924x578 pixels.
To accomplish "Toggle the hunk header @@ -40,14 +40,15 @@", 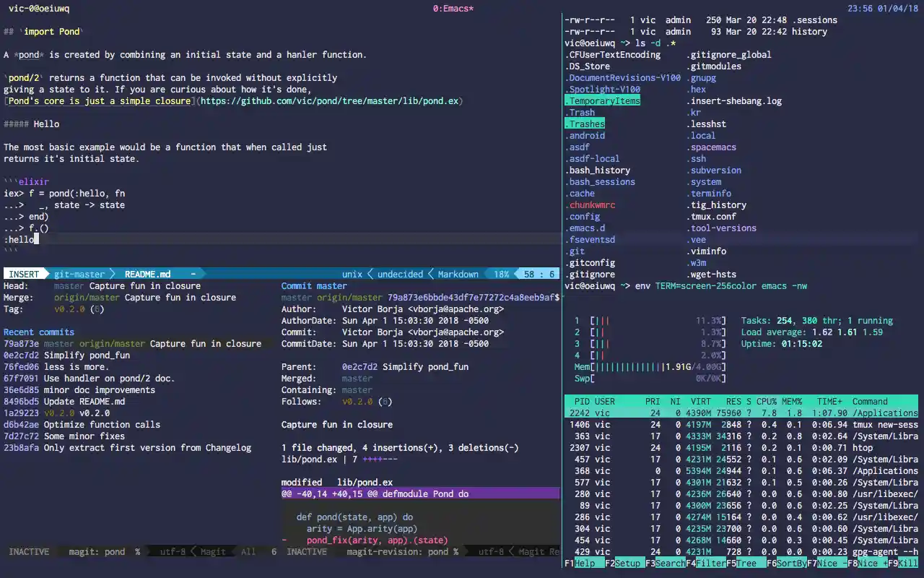I will (420, 493).
